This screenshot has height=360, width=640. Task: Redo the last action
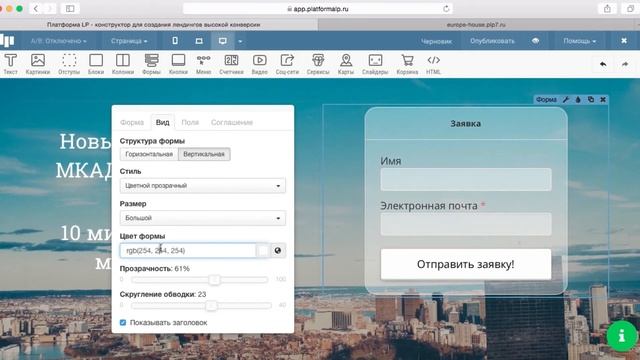coord(625,64)
